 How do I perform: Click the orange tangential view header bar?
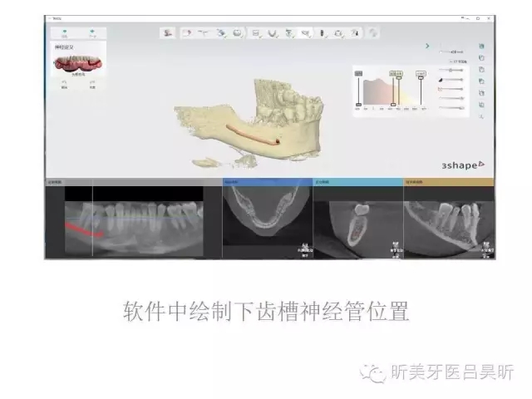click(x=449, y=180)
